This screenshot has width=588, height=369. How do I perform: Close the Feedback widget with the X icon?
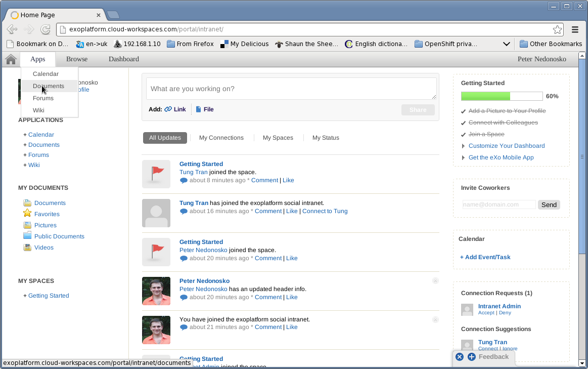click(460, 357)
